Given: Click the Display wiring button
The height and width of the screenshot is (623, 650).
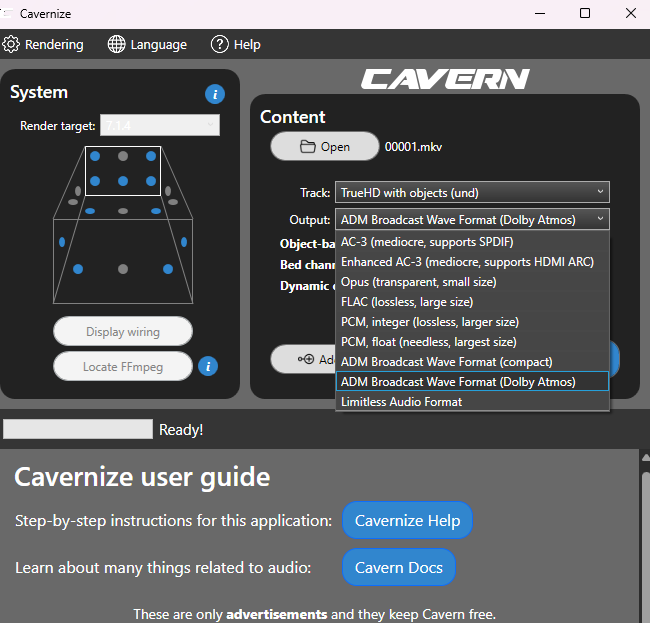Looking at the screenshot, I should click(123, 331).
